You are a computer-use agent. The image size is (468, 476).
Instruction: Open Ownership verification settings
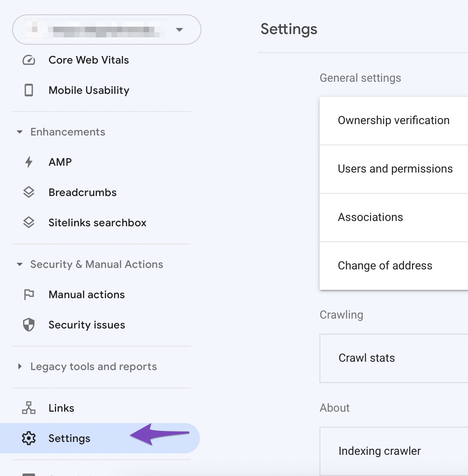(393, 120)
